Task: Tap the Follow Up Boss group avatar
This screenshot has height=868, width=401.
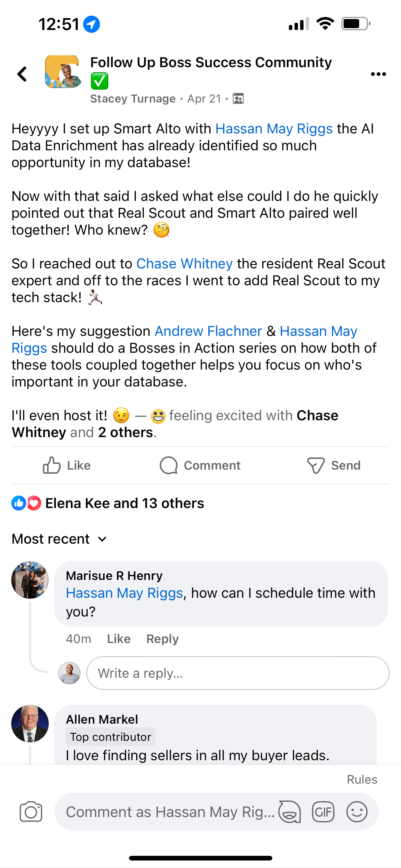Action: [x=62, y=72]
